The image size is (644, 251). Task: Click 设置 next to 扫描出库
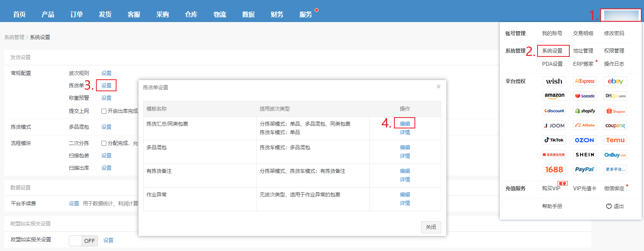click(106, 168)
